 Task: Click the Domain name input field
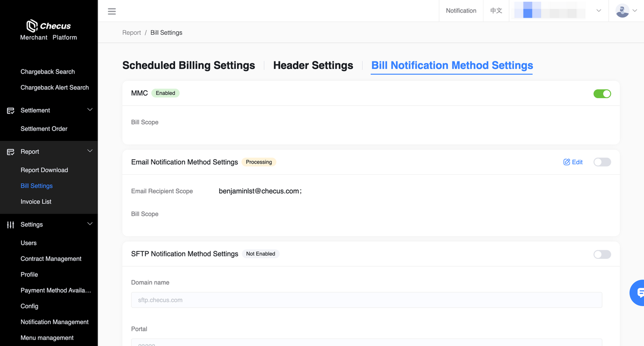point(366,300)
